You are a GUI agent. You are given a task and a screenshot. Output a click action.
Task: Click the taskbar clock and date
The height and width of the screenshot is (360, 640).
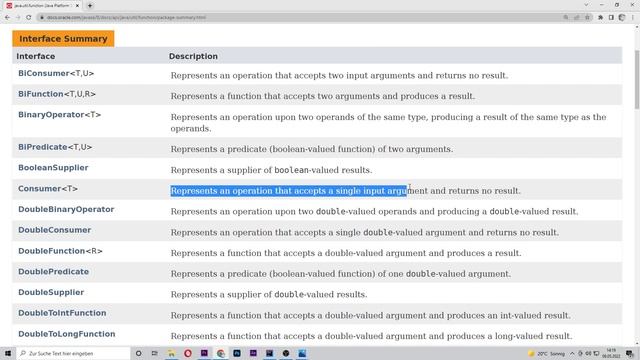pyautogui.click(x=611, y=353)
